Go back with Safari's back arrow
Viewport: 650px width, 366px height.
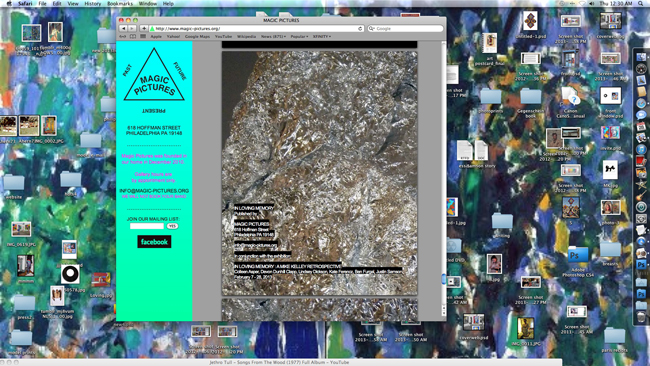coord(123,29)
